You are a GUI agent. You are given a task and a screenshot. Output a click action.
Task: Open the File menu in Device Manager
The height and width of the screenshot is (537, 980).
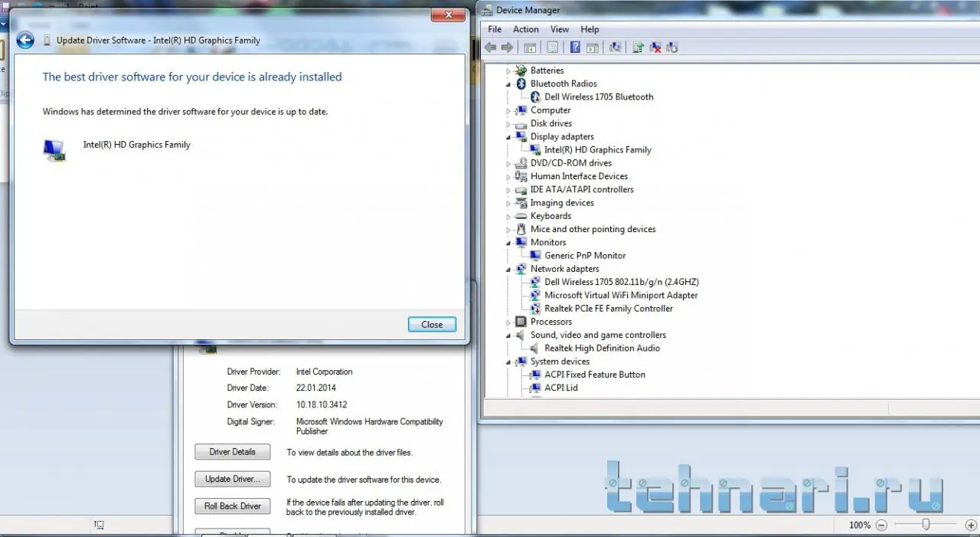[495, 29]
